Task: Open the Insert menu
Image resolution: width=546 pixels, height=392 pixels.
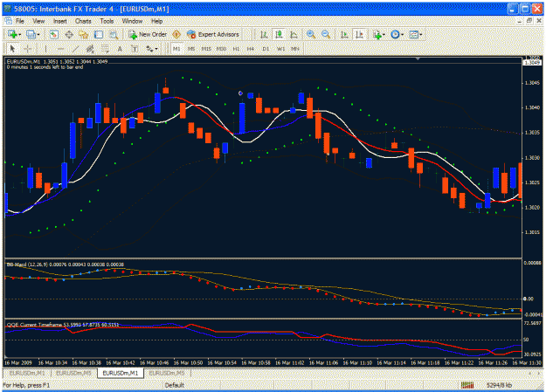Action: 60,21
